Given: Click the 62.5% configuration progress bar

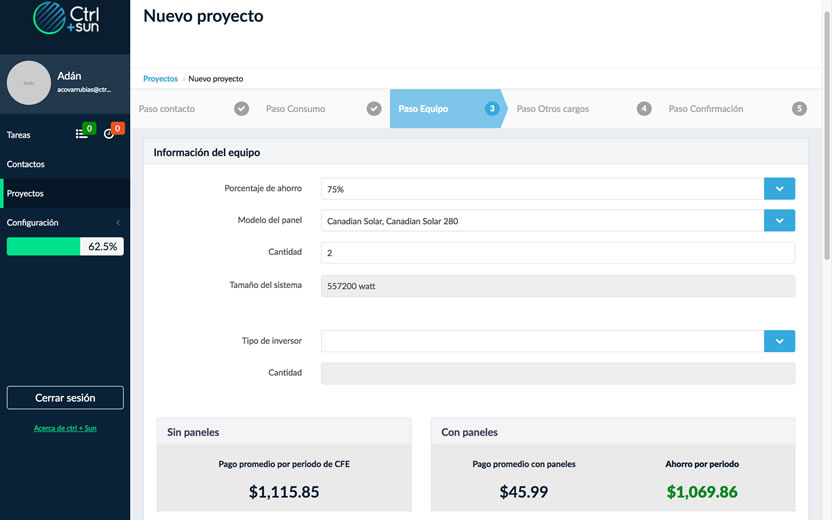Looking at the screenshot, I should pos(65,246).
